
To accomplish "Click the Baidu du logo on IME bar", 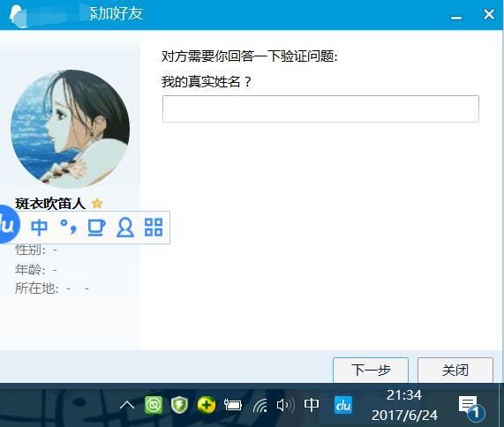I will click(8, 224).
